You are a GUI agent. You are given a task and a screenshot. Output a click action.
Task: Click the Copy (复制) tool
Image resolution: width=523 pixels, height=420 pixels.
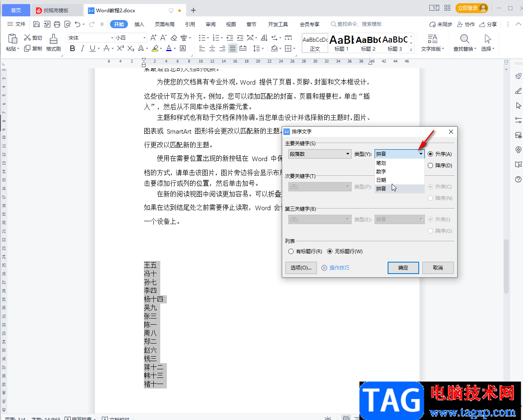coord(33,48)
